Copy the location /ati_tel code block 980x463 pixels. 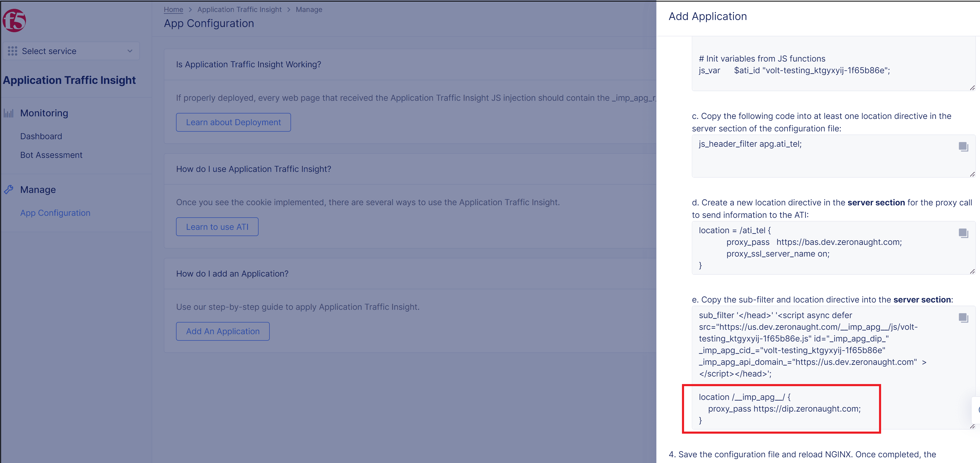point(963,233)
